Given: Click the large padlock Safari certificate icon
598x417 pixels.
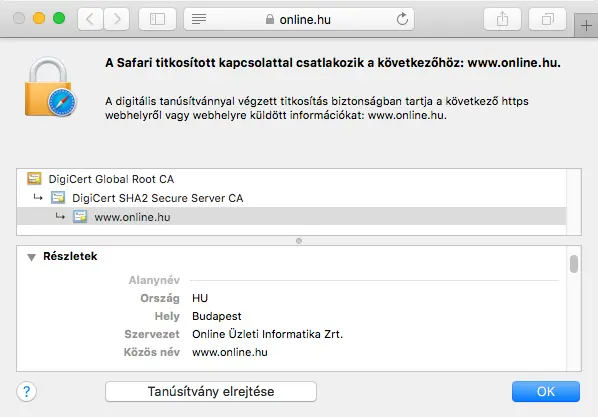Looking at the screenshot, I should [50, 87].
